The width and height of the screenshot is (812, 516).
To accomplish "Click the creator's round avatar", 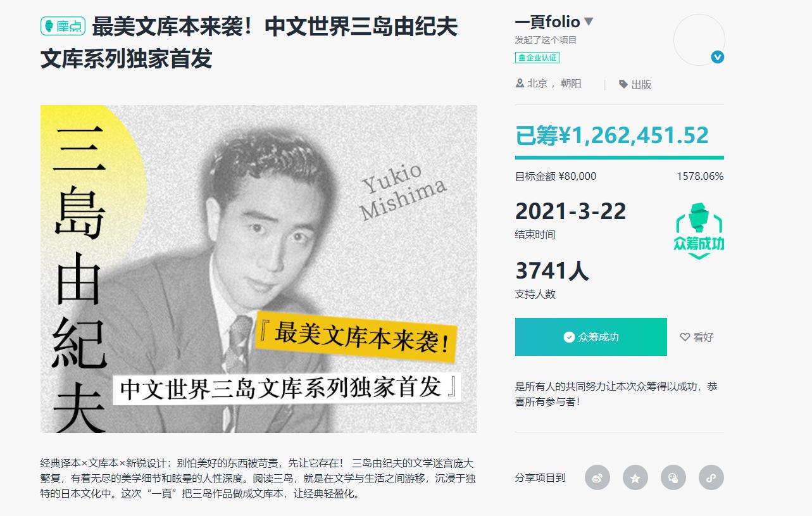I will [x=699, y=39].
